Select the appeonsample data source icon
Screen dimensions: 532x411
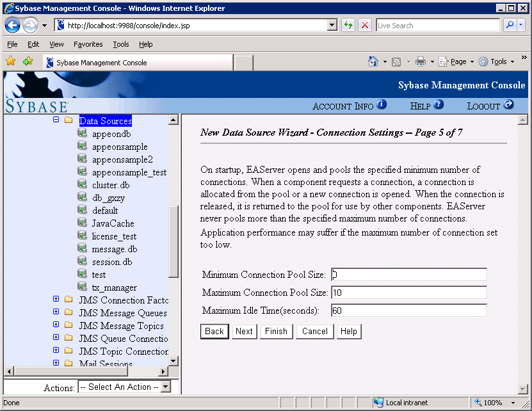pyautogui.click(x=82, y=145)
